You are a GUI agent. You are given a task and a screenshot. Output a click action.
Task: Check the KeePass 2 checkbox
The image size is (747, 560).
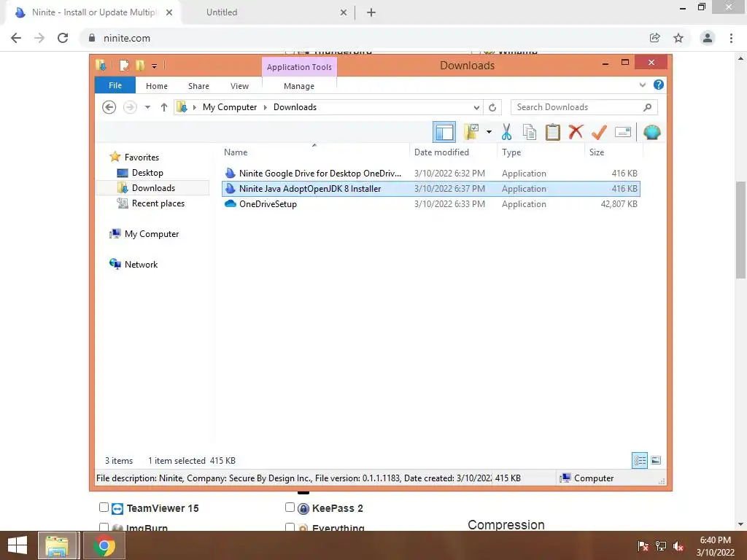point(290,507)
